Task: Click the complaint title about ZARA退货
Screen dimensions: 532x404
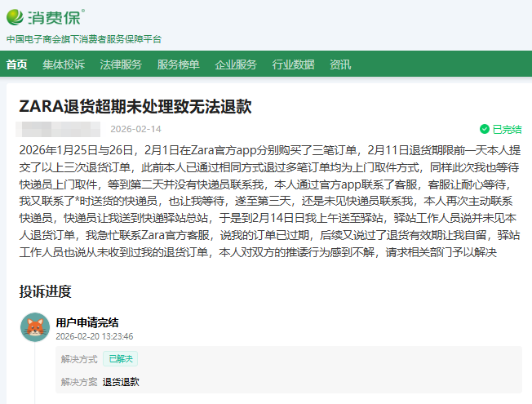Action: pos(135,107)
